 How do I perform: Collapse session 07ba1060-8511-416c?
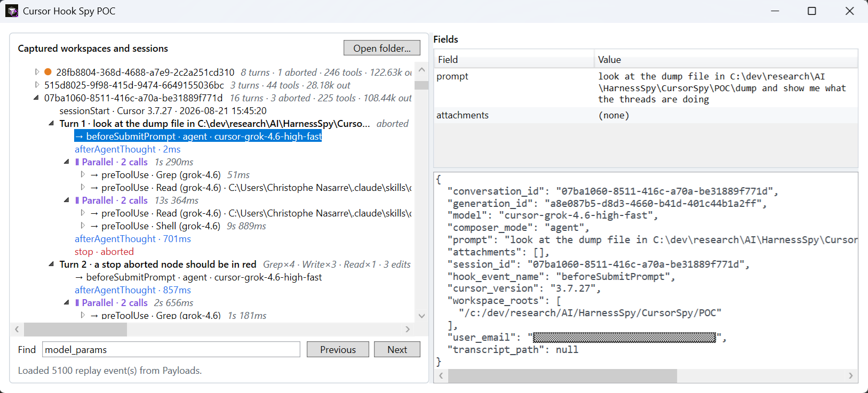tap(36, 98)
